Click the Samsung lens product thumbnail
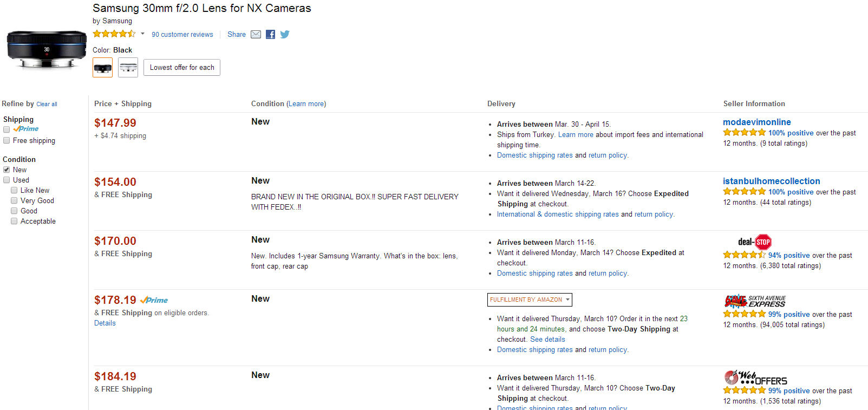868x410 pixels. (47, 50)
